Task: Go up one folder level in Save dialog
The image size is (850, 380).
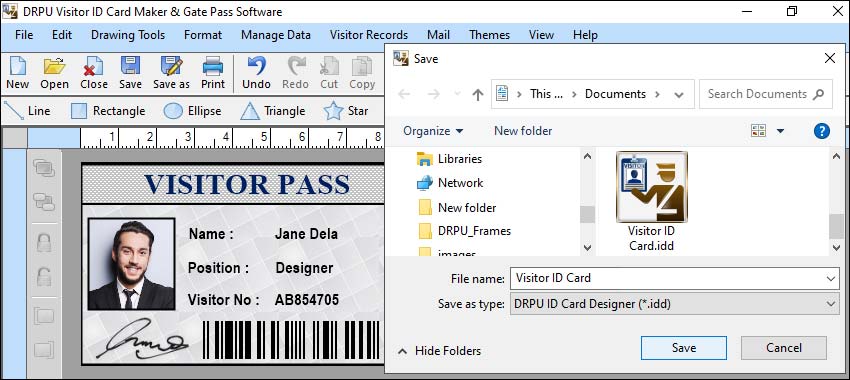Action: 478,94
